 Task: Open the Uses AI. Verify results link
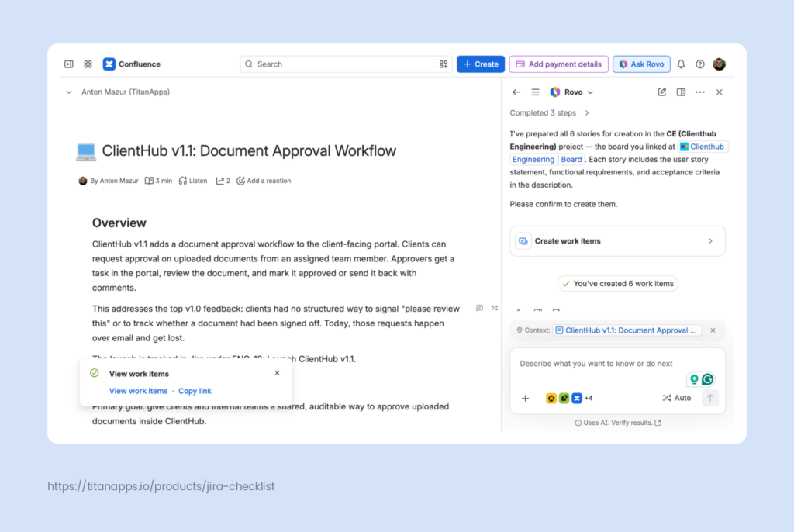click(617, 423)
